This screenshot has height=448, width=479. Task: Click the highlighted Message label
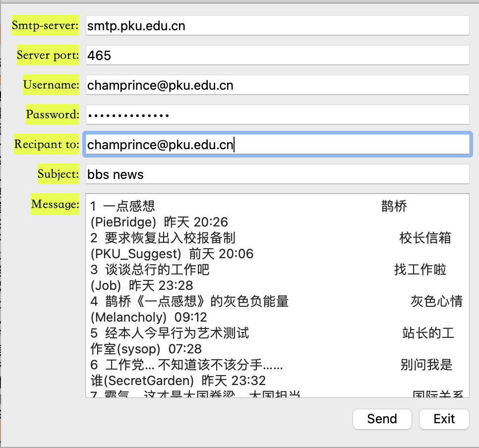(55, 204)
